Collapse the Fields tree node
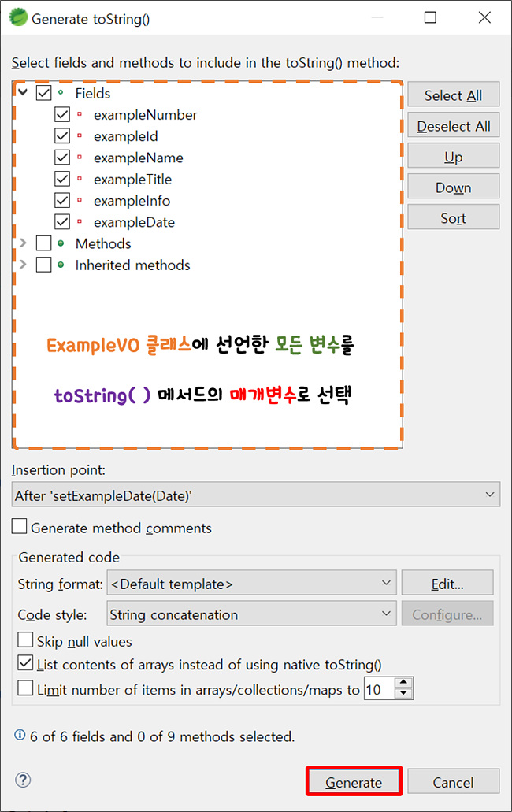Image resolution: width=512 pixels, height=812 pixels. click(x=23, y=93)
